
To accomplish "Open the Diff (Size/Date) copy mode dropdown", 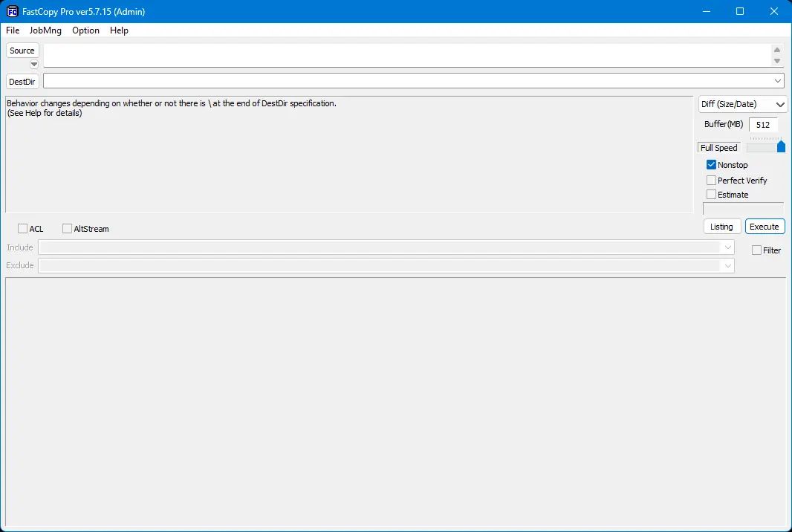I will [742, 104].
